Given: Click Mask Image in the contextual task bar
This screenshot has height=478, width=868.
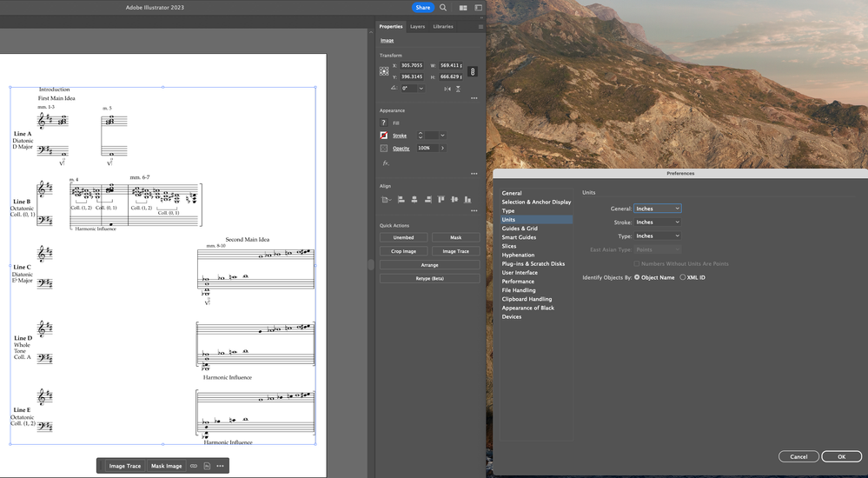Looking at the screenshot, I should click(167, 466).
